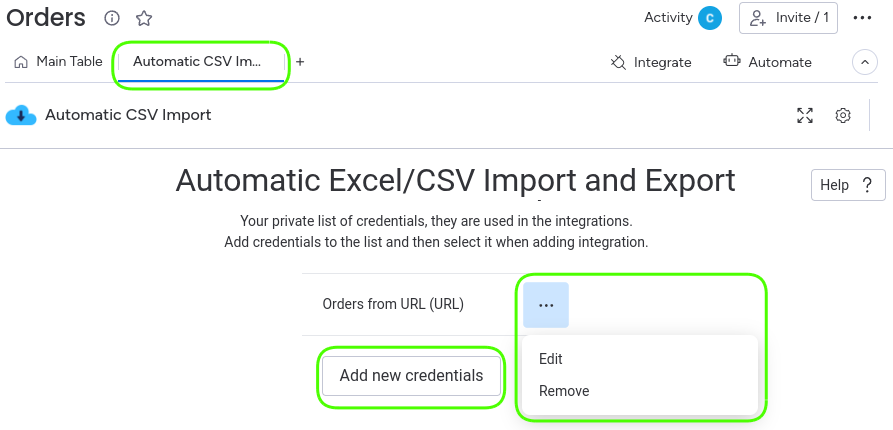Collapse the board header with the chevron
Viewport: 893px width, 430px height.
864,62
